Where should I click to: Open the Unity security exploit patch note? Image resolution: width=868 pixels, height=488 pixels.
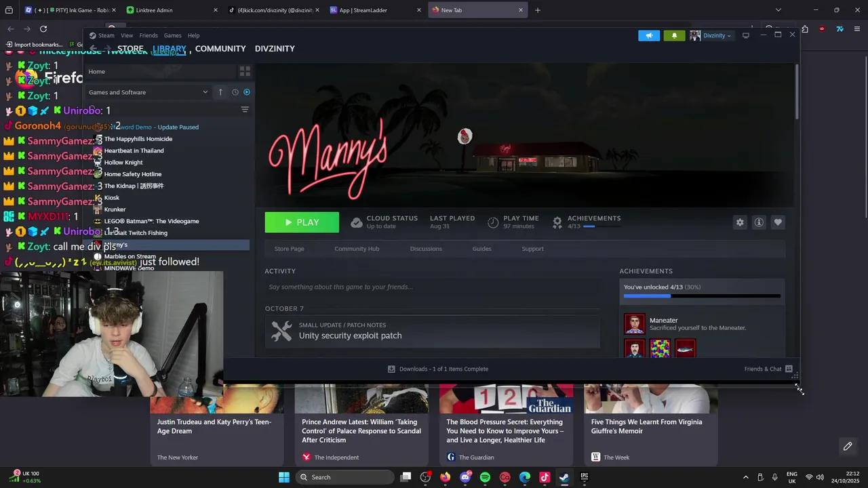[x=433, y=331]
